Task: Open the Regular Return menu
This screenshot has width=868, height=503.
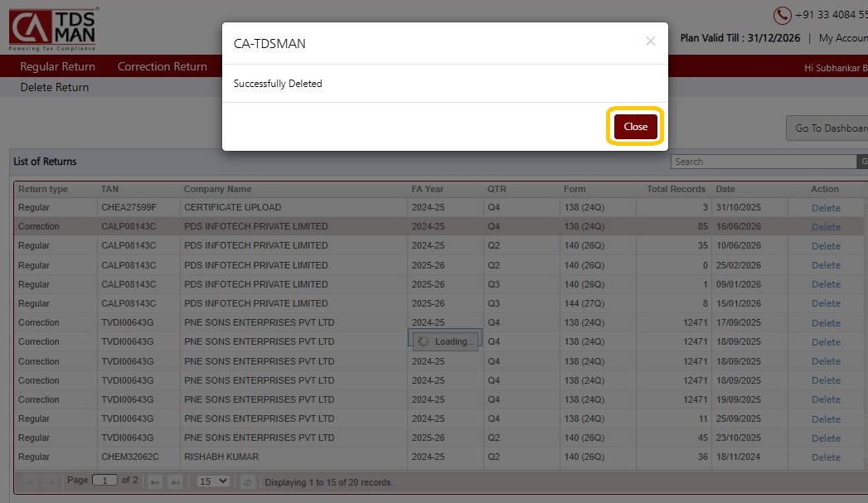Action: tap(57, 66)
